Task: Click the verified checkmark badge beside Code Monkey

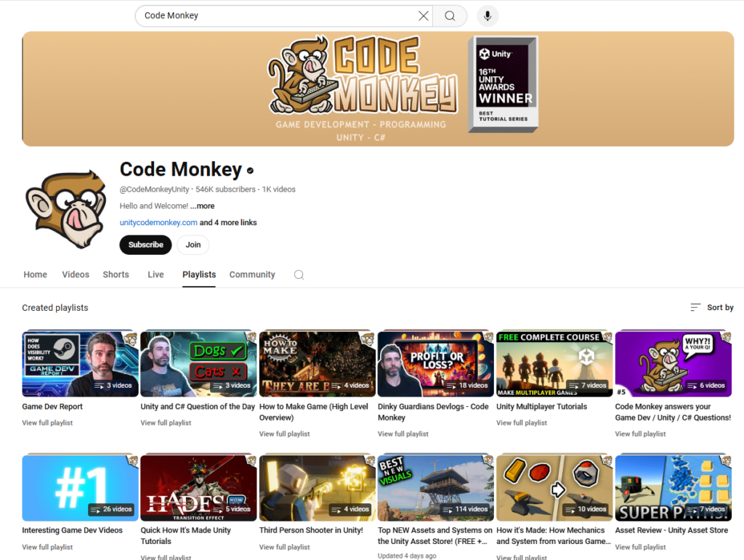Action: 250,171
